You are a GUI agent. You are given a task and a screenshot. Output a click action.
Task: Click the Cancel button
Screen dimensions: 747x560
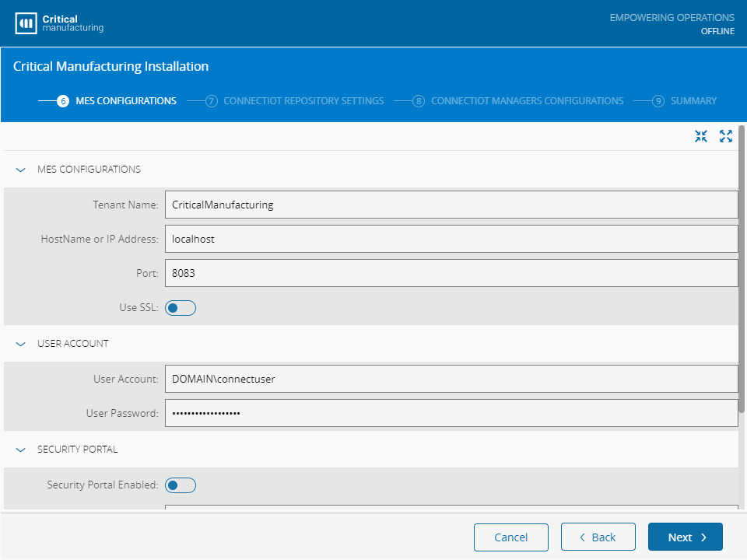coord(510,537)
